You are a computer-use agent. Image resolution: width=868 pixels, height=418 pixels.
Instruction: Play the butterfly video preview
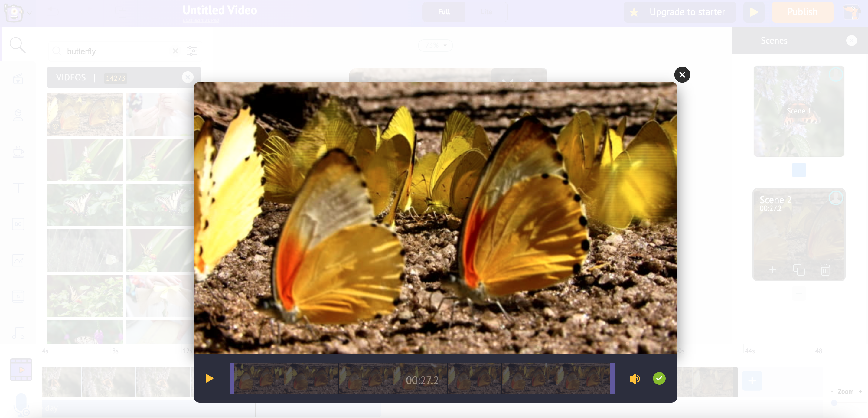(x=209, y=378)
